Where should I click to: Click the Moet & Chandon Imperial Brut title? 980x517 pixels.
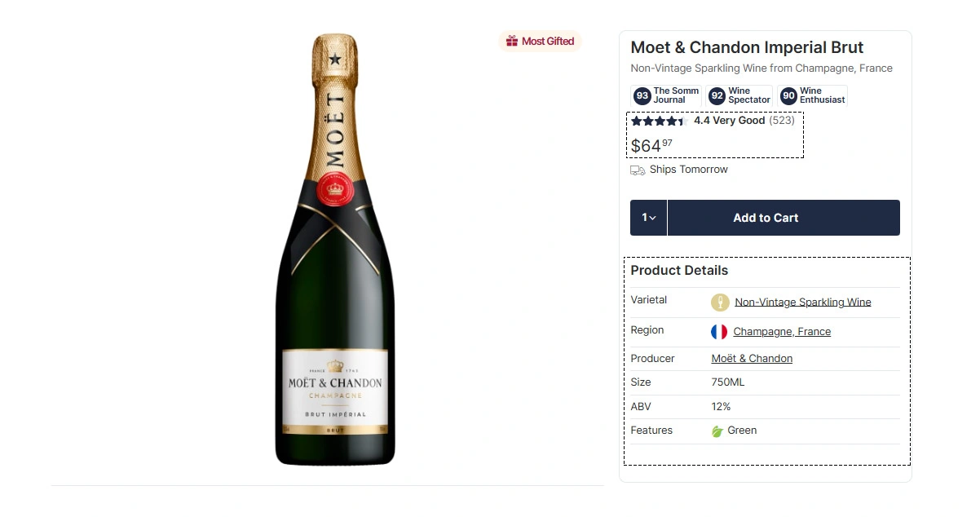point(747,48)
